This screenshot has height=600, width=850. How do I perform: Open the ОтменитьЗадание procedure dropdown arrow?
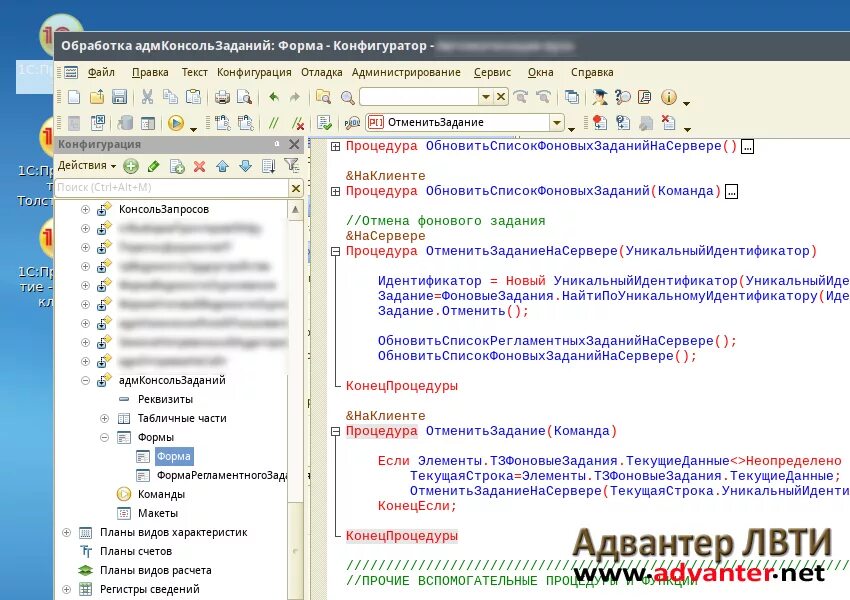click(x=557, y=123)
